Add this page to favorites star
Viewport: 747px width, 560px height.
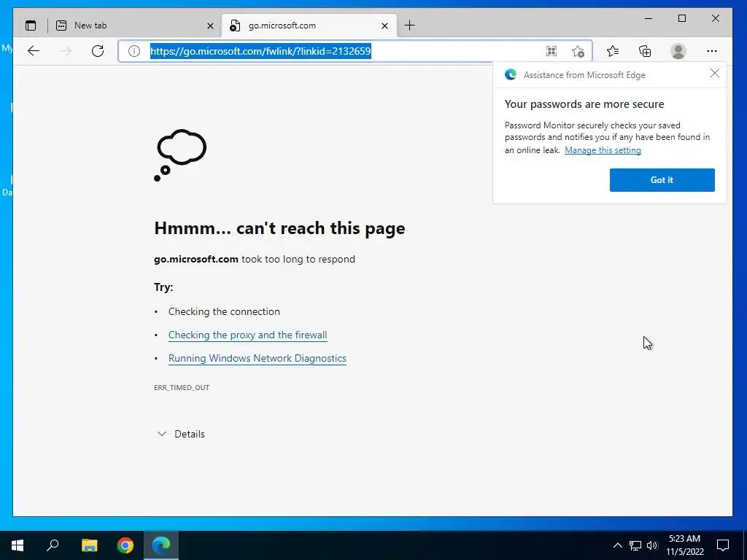(578, 51)
